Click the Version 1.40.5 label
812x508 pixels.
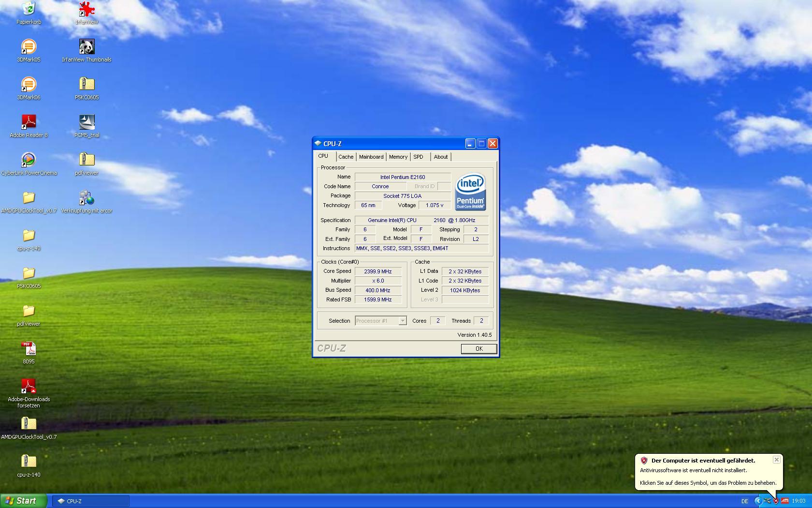pyautogui.click(x=475, y=335)
